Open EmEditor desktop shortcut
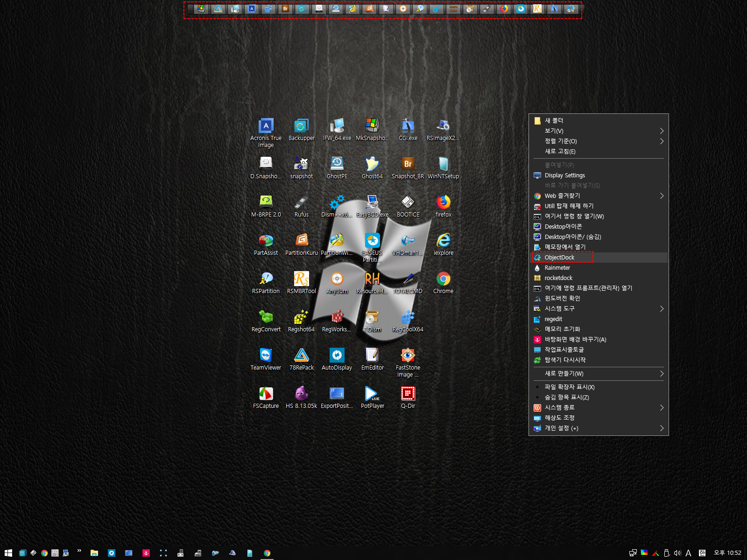 coord(372,359)
